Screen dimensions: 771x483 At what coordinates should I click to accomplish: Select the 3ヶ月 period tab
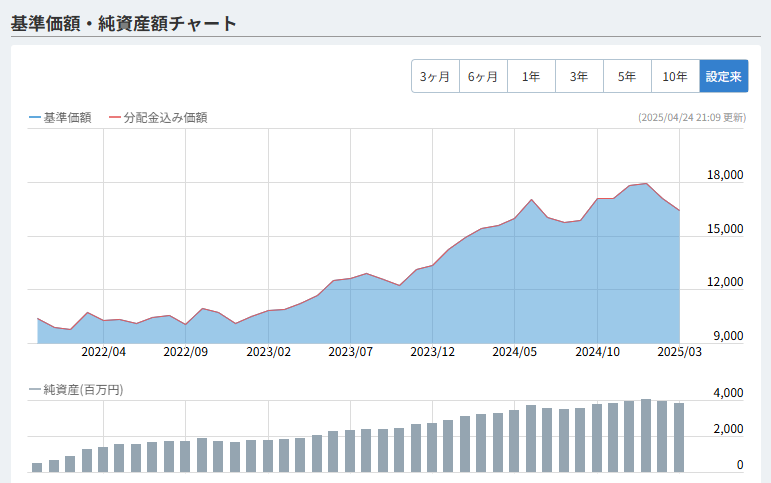point(435,76)
